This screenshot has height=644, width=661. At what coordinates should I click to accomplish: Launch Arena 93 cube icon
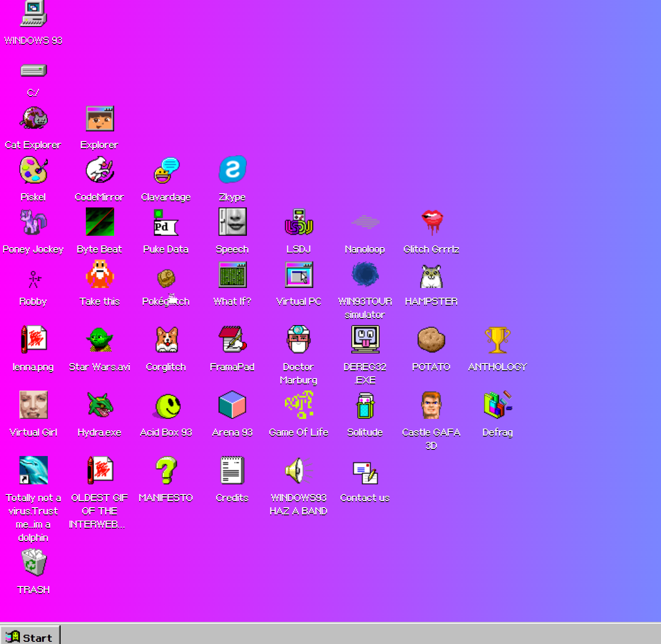click(x=232, y=405)
